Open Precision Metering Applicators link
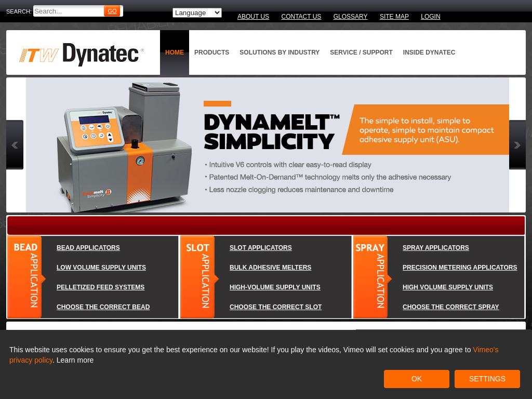Image resolution: width=532 pixels, height=399 pixels. coord(460,268)
